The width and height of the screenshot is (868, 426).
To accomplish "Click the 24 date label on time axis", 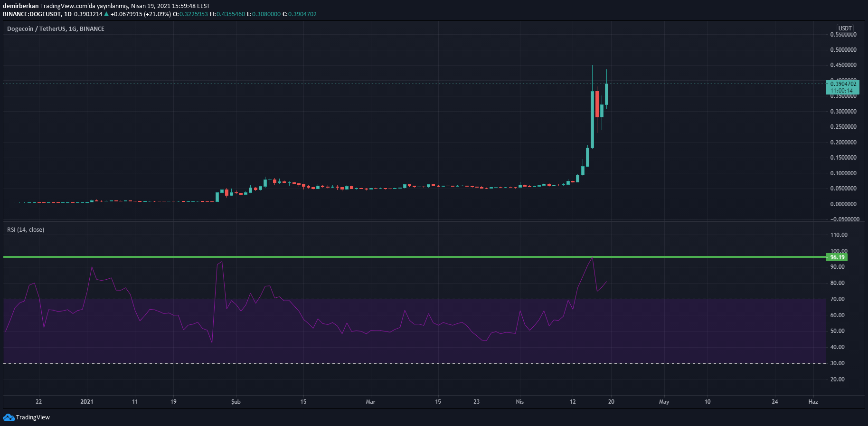I will (774, 402).
